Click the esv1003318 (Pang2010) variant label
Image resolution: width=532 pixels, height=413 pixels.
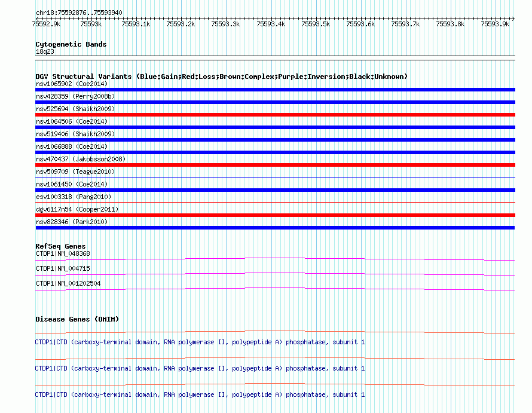(74, 197)
